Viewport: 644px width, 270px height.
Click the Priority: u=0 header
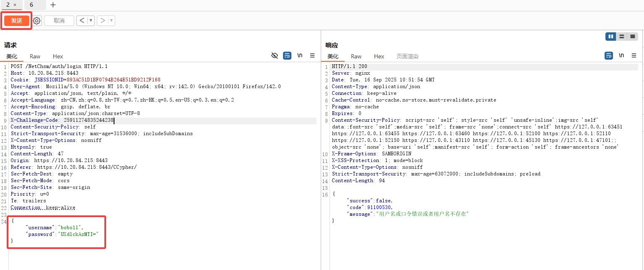click(x=30, y=194)
